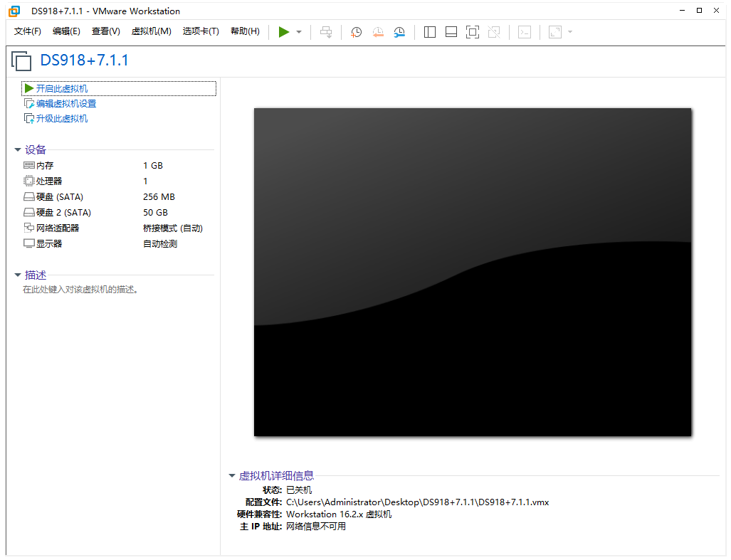Click the network icon beside 网络适配器
This screenshot has width=731, height=560.
click(x=29, y=228)
